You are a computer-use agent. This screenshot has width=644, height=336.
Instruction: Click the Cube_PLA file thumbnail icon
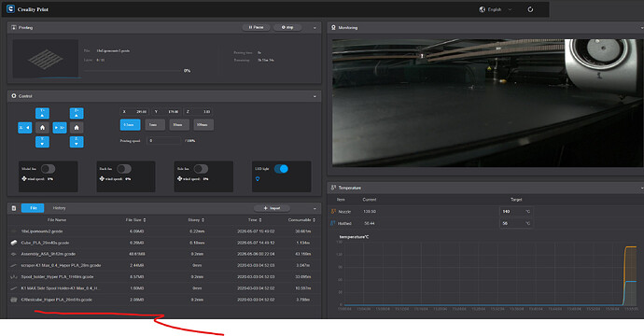14,243
